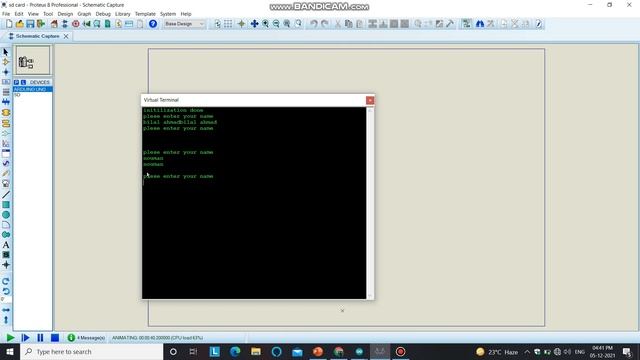The width and height of the screenshot is (640, 360).
Task: Close the Schematic Capture tab
Action: point(66,36)
